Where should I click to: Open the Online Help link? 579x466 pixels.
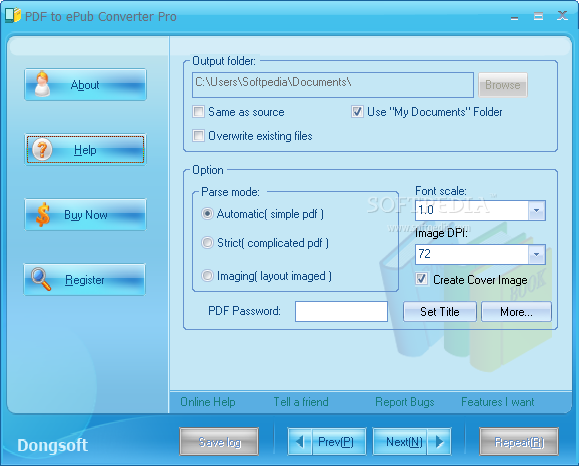click(x=208, y=402)
